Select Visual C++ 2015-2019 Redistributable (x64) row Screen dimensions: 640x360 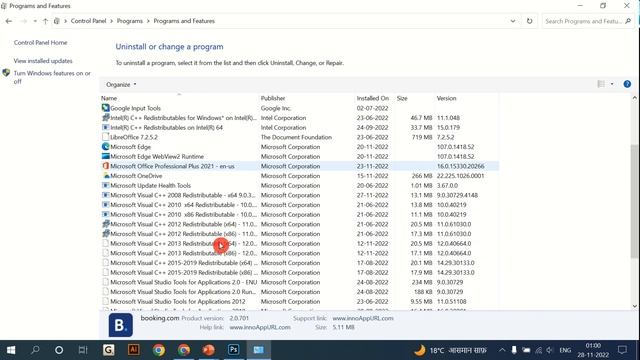(x=300, y=263)
